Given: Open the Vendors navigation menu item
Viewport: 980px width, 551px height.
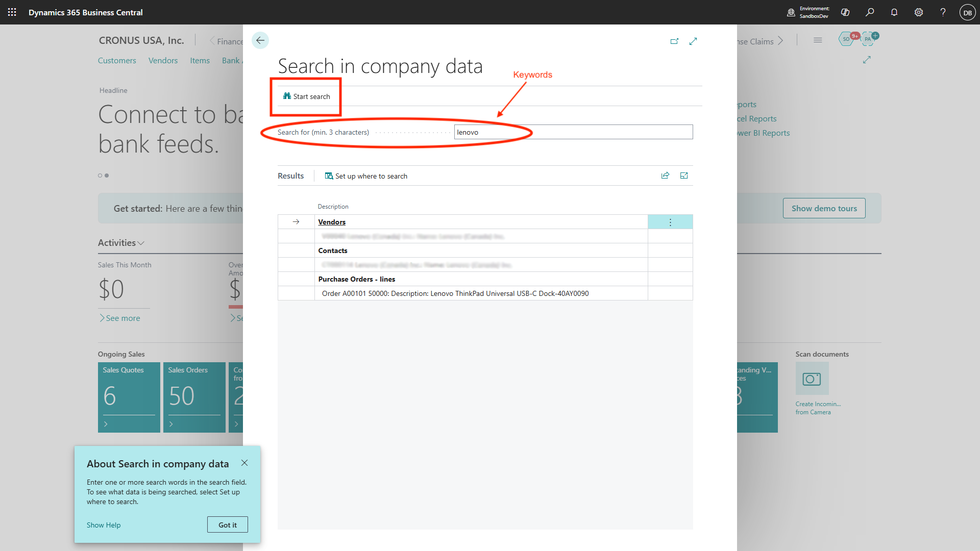Looking at the screenshot, I should point(163,60).
